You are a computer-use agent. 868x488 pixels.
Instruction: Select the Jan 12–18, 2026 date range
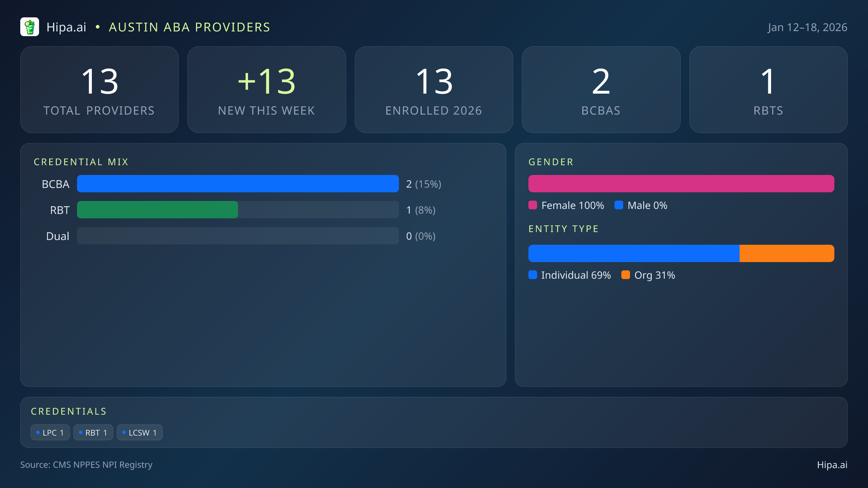tap(808, 27)
